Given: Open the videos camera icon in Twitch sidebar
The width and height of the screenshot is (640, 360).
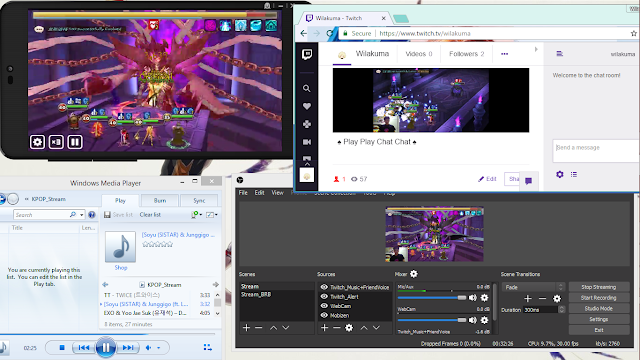Looking at the screenshot, I should [x=307, y=142].
